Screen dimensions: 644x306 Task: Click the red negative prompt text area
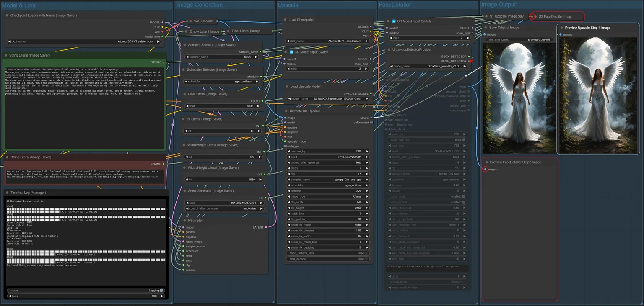(x=85, y=176)
